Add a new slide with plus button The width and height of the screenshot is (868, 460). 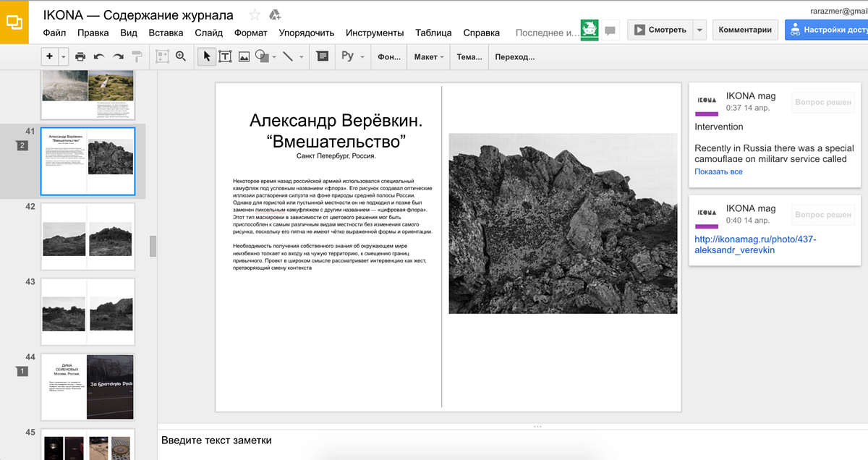click(x=49, y=56)
